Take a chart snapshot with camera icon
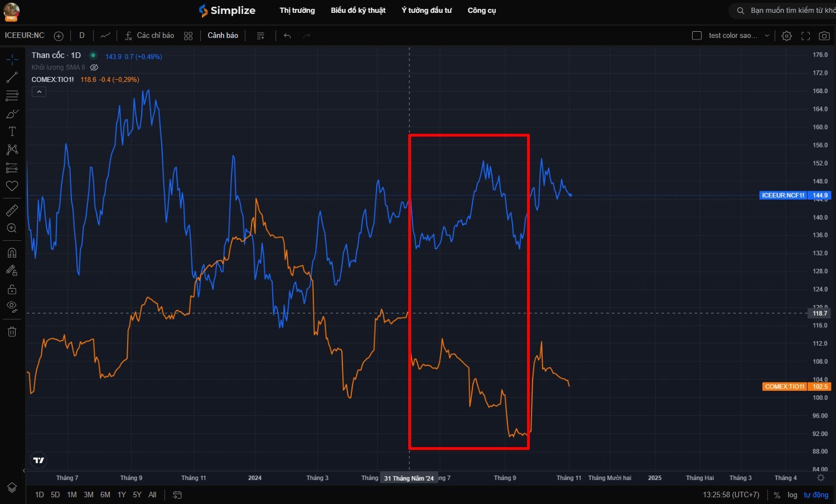 coord(824,36)
